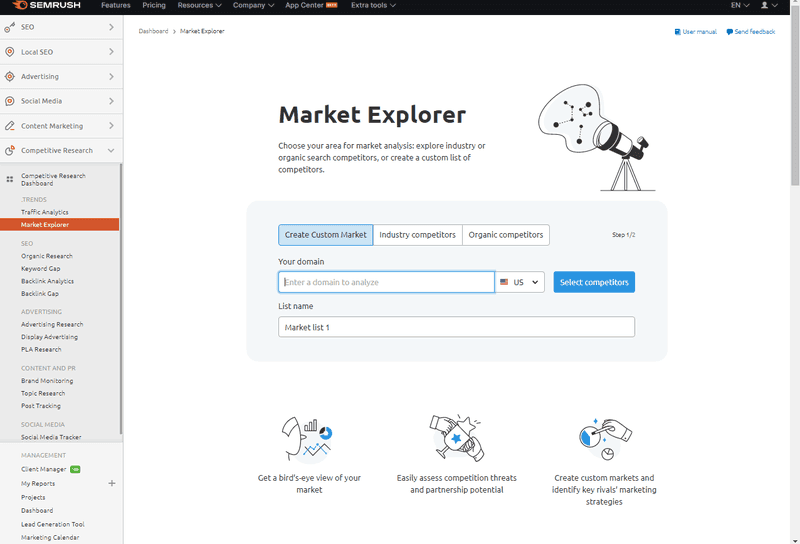Click the User manual book icon
This screenshot has width=800, height=544.
678,32
